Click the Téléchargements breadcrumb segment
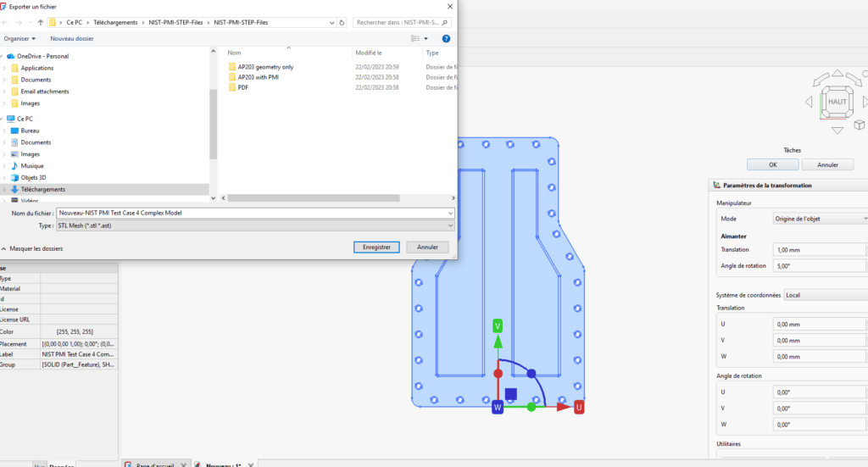 115,23
